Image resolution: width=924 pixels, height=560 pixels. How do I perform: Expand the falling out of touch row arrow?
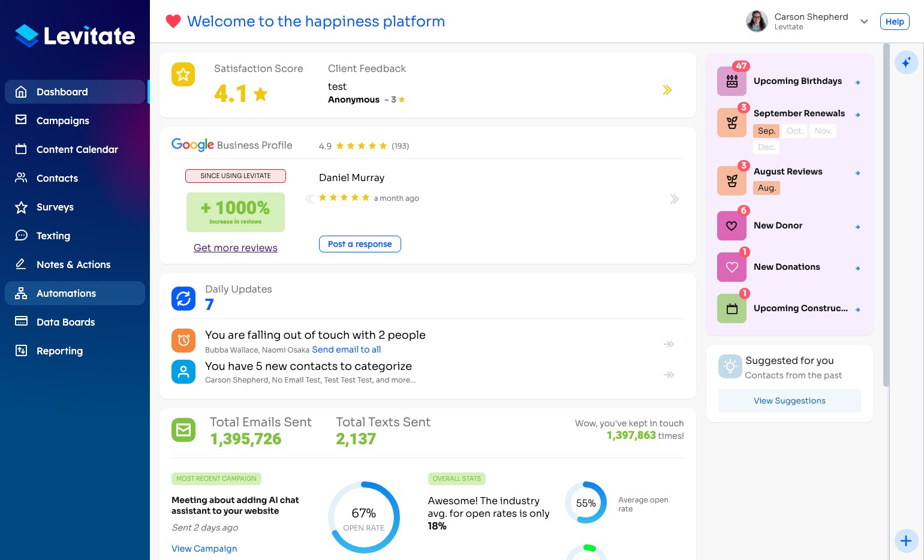[x=669, y=344]
